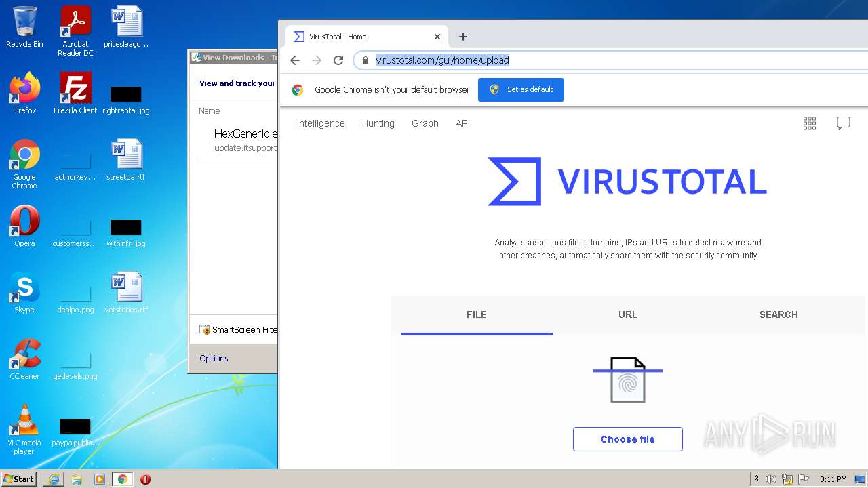Open the Graph menu item
Image resolution: width=868 pixels, height=488 pixels.
(x=425, y=123)
